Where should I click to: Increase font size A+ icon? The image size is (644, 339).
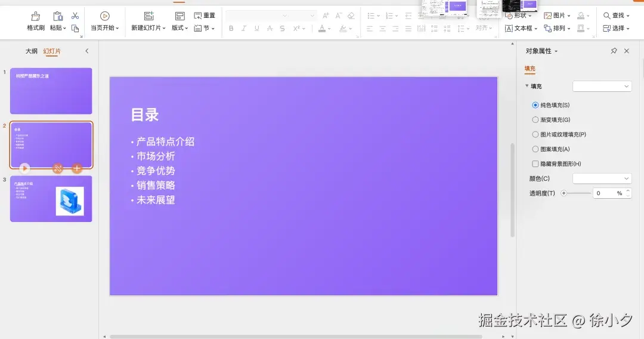click(326, 16)
